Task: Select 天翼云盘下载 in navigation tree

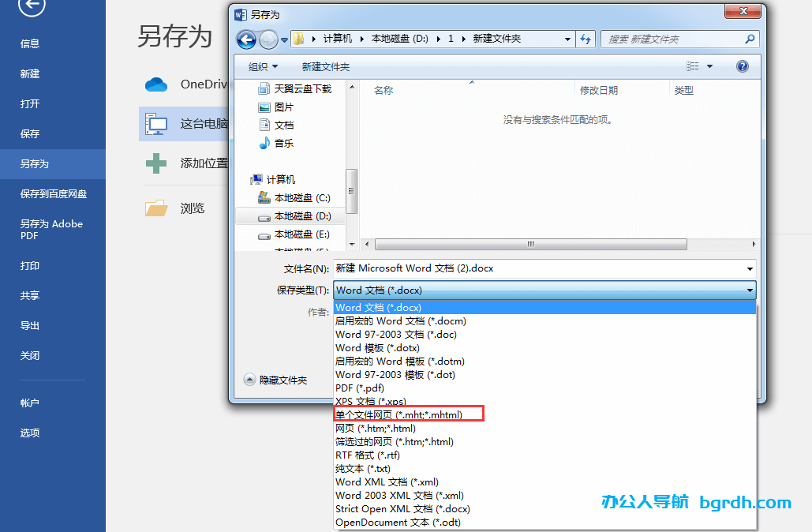Action: (294, 89)
